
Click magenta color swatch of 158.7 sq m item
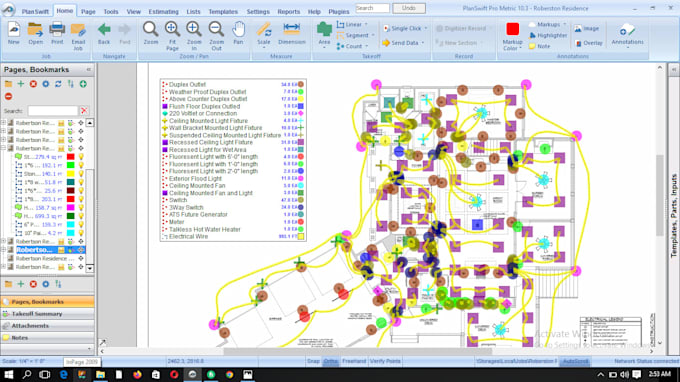tap(70, 208)
